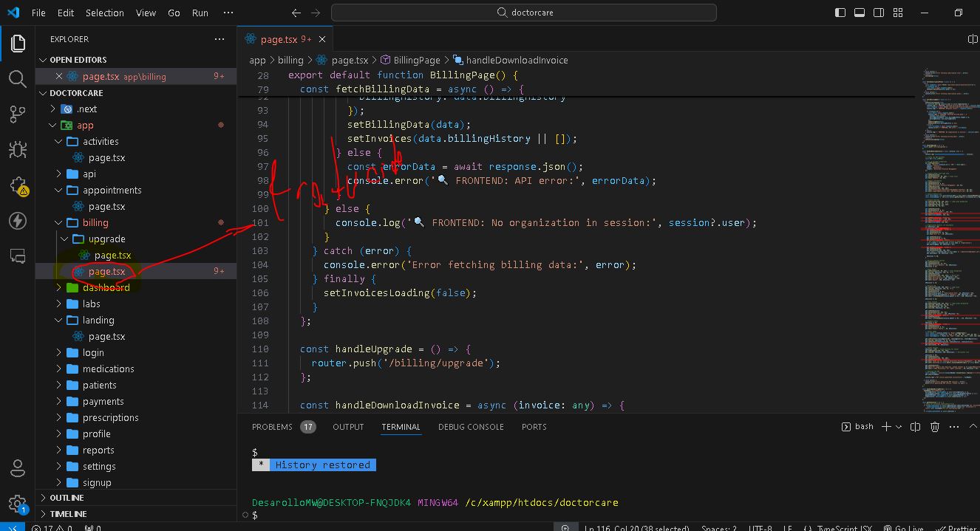Open the Accounts menu icon
Image resolution: width=980 pixels, height=531 pixels.
(18, 468)
